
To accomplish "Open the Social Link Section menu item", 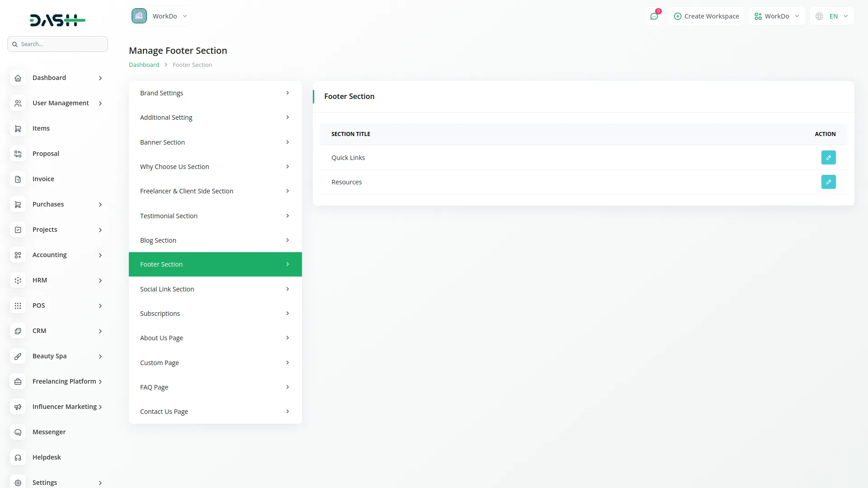I will pyautogui.click(x=215, y=289).
